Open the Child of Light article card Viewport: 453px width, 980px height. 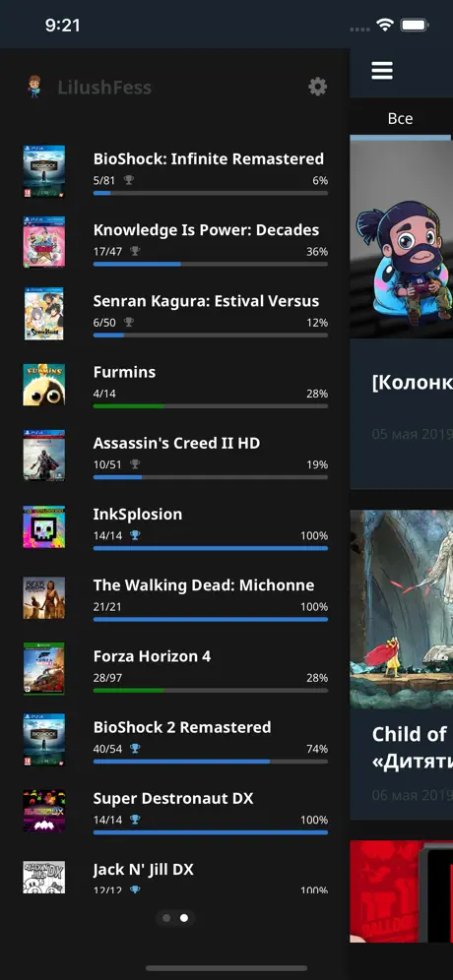(x=401, y=664)
